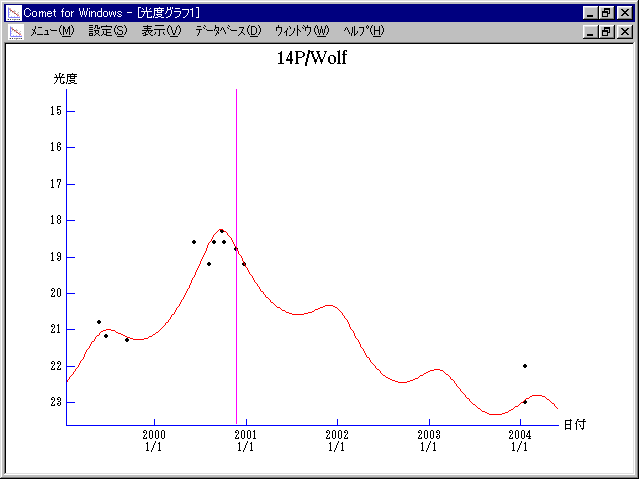Restore the inner graph child window
This screenshot has height=479, width=639.
pos(606,32)
